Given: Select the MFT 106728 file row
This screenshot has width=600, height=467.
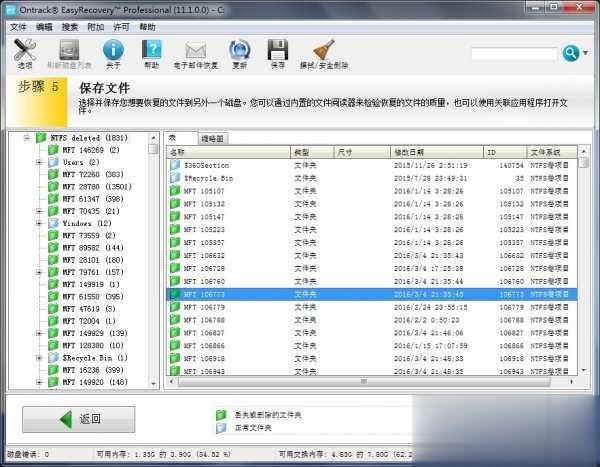Looking at the screenshot, I should (x=372, y=268).
